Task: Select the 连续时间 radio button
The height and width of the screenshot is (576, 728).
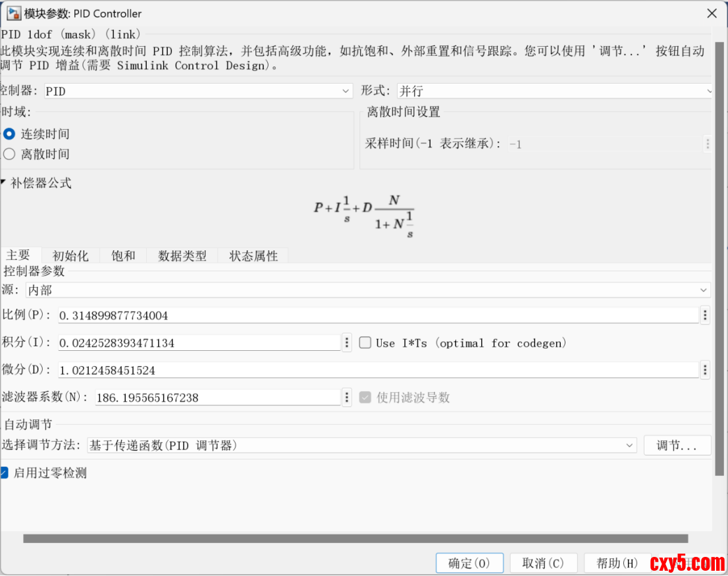Action: click(9, 134)
